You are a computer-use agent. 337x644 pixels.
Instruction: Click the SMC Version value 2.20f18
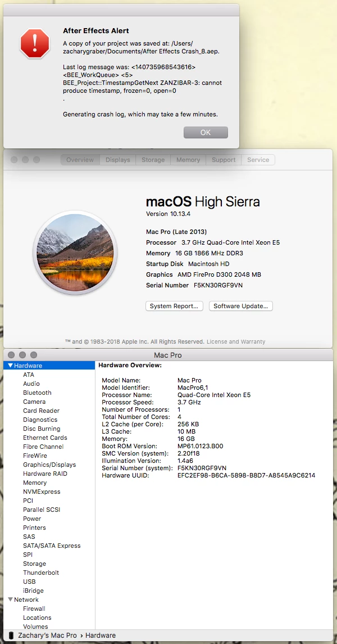coord(189,453)
